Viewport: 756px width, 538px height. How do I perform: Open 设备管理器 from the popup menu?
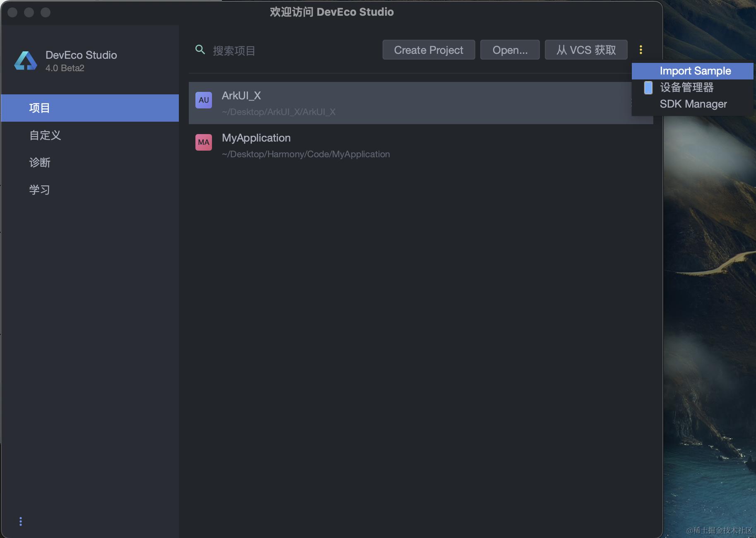692,87
